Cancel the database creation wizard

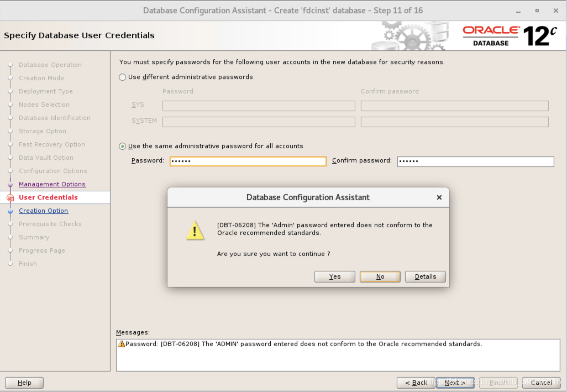541,383
